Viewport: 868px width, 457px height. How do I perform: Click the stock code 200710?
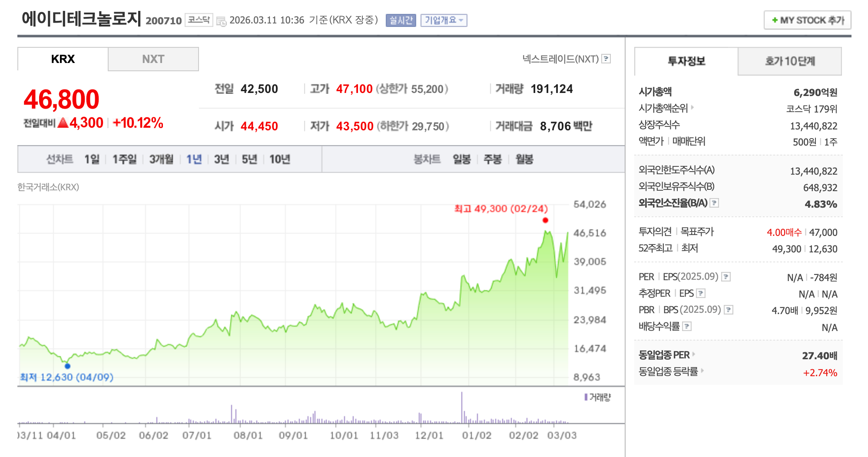point(163,21)
